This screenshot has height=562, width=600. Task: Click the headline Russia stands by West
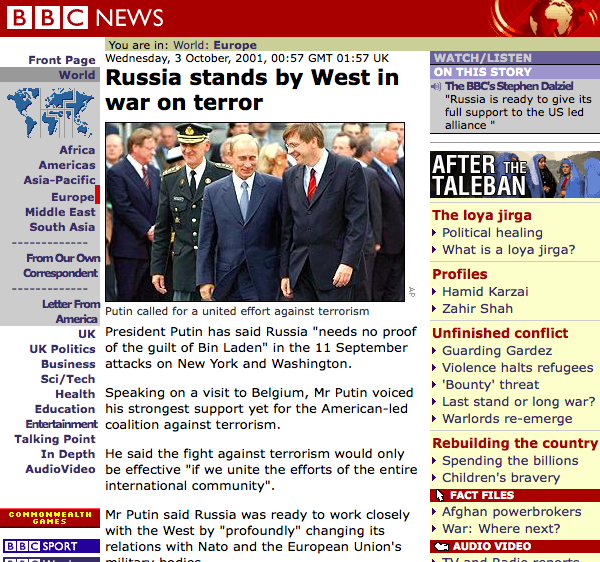(252, 90)
